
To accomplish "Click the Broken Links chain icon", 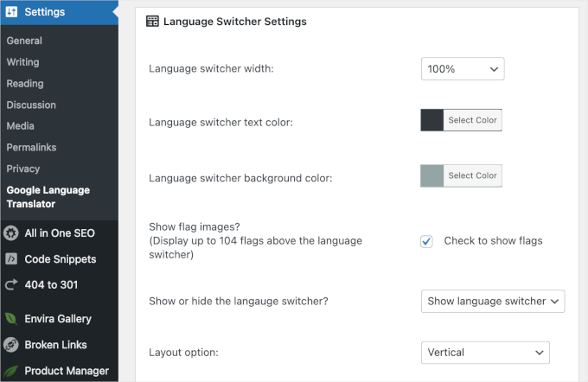I will 11,345.
